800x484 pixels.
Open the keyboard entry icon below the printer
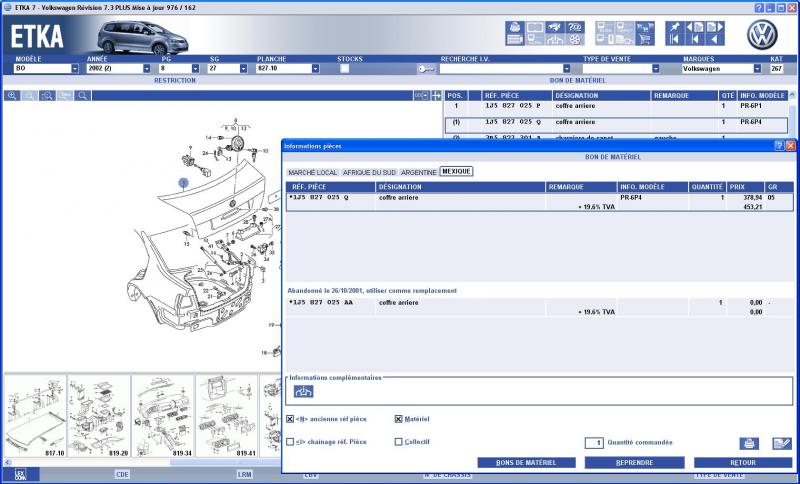(x=515, y=39)
